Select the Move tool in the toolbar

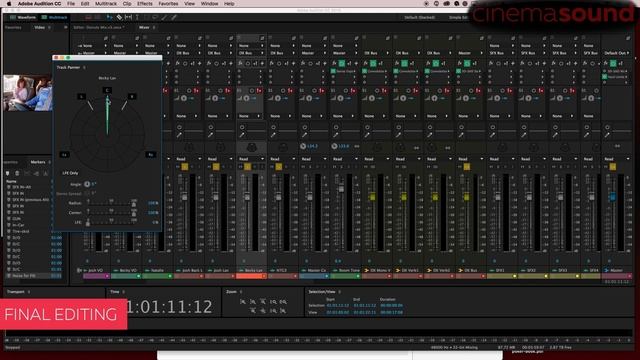(110, 18)
